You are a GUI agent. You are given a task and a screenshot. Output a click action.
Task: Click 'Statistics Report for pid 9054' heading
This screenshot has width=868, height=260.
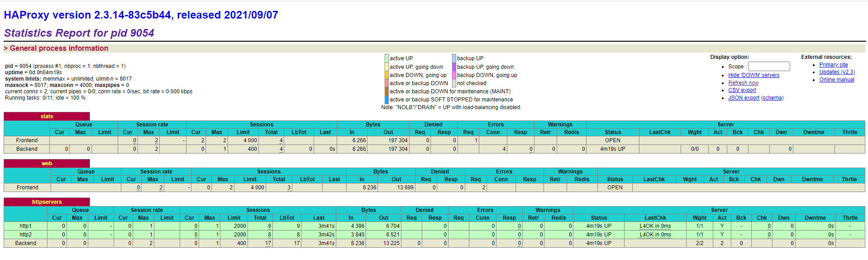(x=79, y=33)
